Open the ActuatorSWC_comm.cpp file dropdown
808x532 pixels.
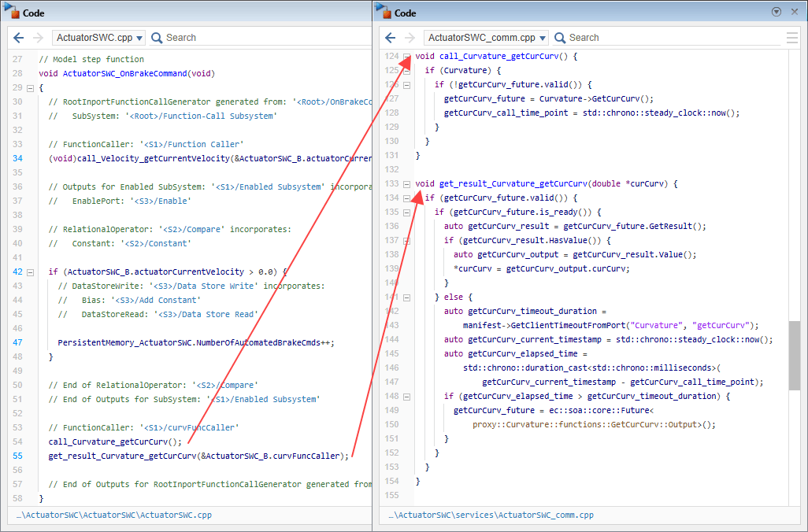486,38
